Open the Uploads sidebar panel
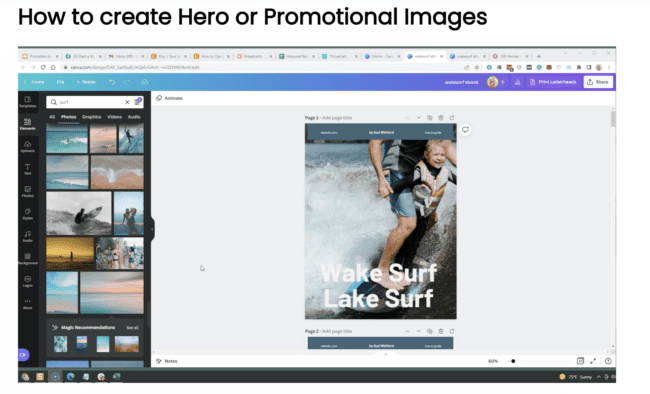This screenshot has width=650, height=394. (x=27, y=146)
